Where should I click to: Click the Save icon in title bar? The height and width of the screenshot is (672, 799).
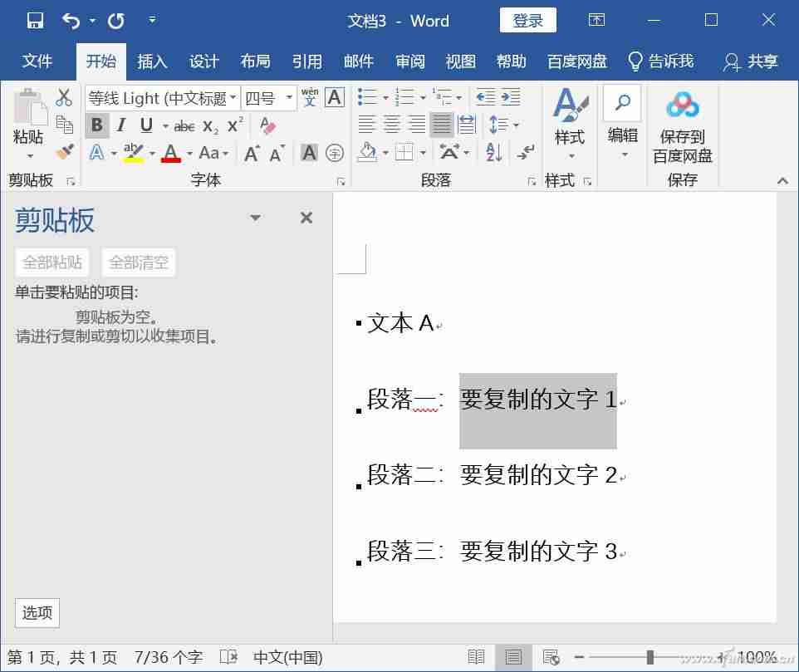(35, 21)
